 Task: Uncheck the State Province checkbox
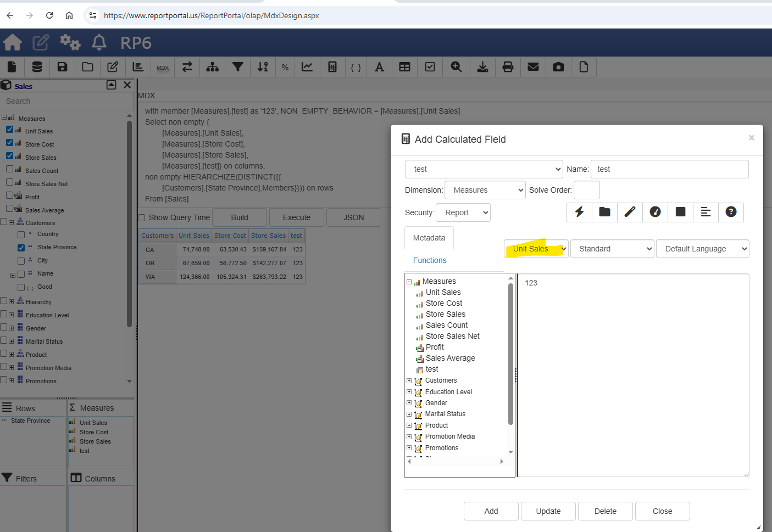tap(21, 248)
